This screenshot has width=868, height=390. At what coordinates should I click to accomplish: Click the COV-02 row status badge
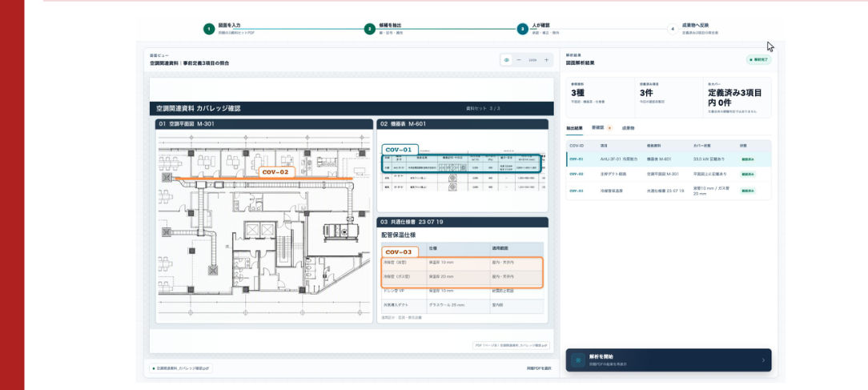(x=748, y=174)
